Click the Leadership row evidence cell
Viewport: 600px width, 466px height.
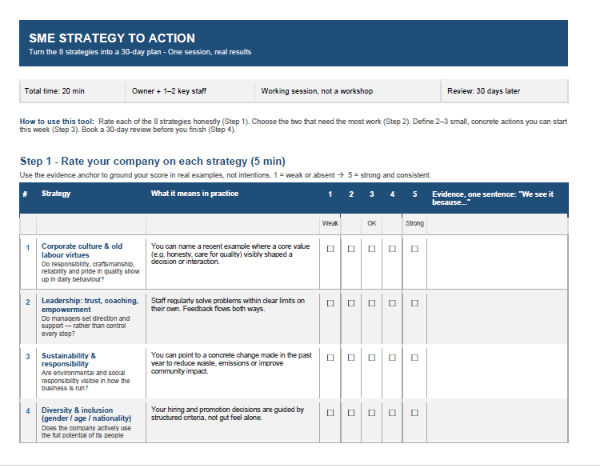pyautogui.click(x=497, y=317)
